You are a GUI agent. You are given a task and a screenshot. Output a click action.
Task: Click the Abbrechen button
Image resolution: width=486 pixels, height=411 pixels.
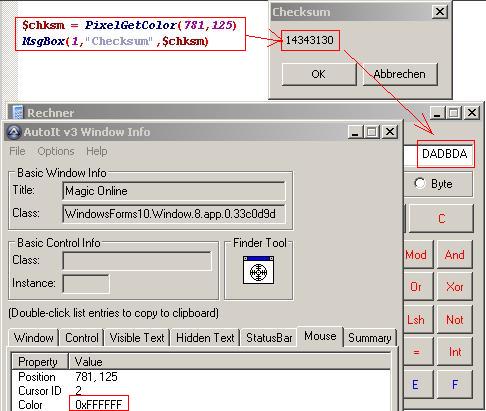pyautogui.click(x=400, y=74)
